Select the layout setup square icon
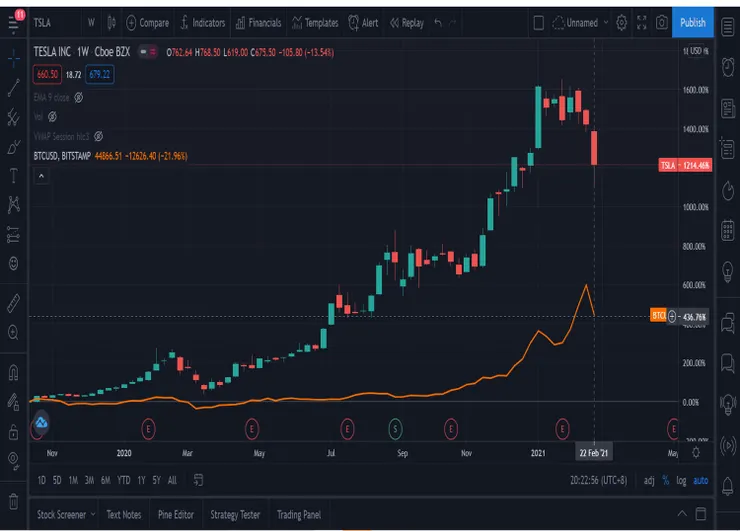The width and height of the screenshot is (740, 531). 538,23
